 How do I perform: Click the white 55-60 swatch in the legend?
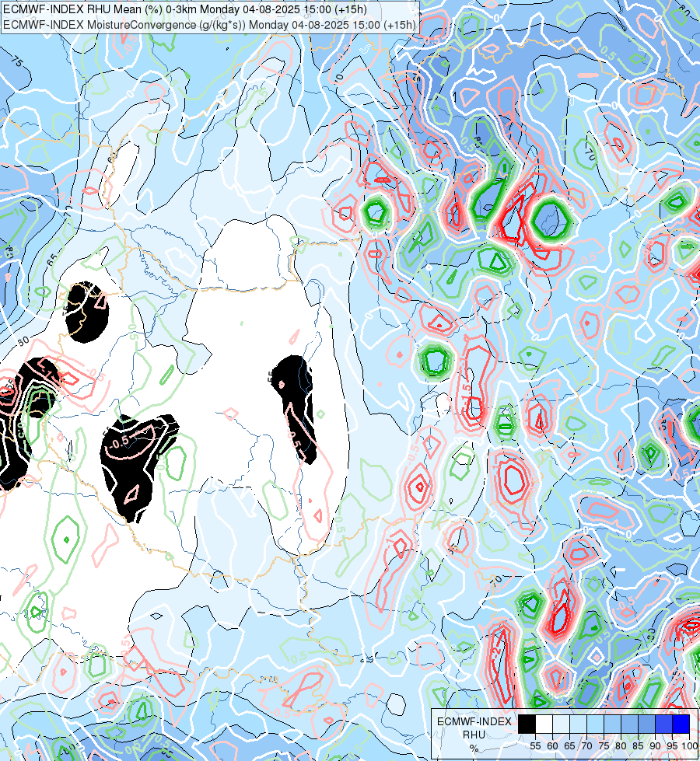click(544, 724)
